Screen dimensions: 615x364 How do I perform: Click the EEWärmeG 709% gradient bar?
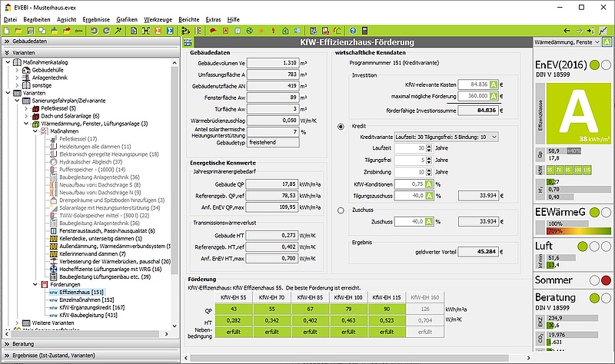tap(579, 231)
